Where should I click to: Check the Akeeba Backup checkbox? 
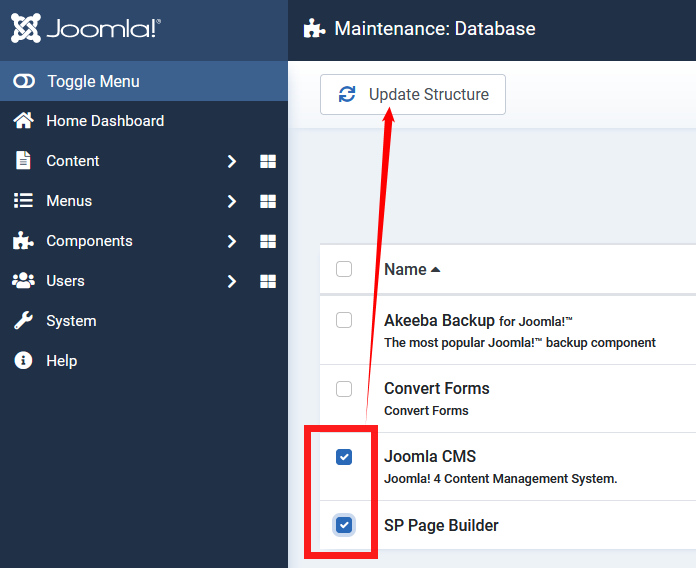(344, 320)
